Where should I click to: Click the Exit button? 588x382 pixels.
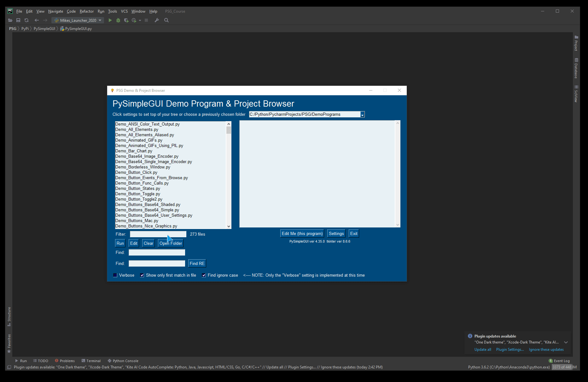click(354, 234)
